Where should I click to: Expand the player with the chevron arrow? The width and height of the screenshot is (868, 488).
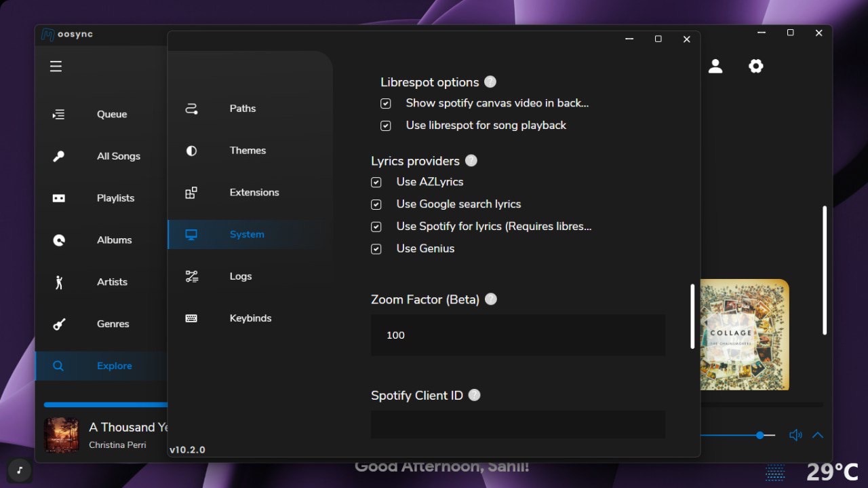(x=818, y=435)
